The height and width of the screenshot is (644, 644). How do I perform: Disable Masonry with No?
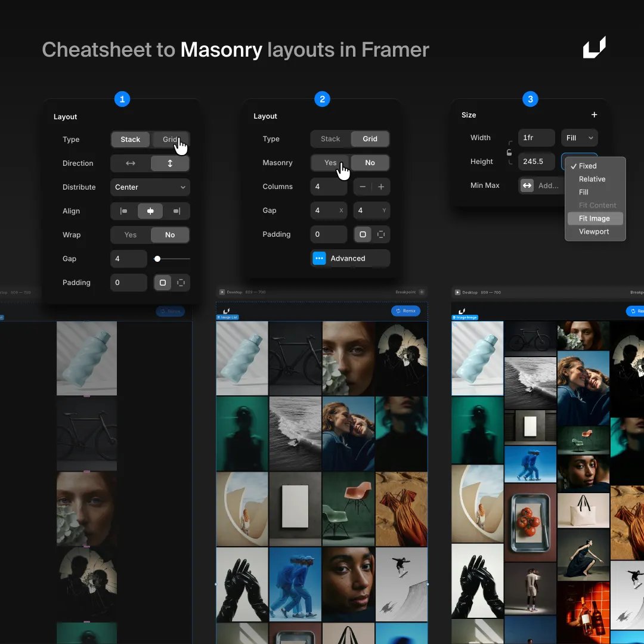pos(370,163)
